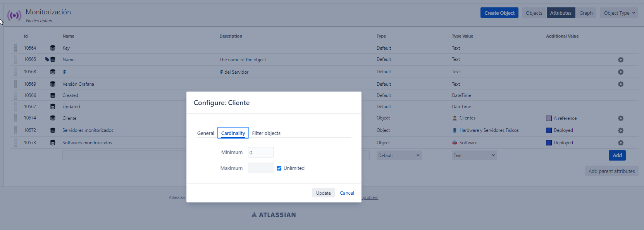Click the Software object type icon
The height and width of the screenshot is (230, 644).
point(455,143)
